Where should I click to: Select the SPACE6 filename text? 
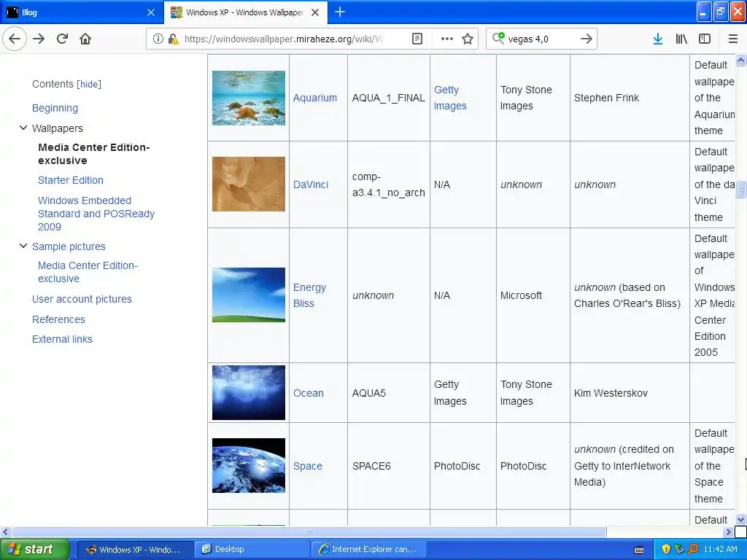click(x=371, y=466)
